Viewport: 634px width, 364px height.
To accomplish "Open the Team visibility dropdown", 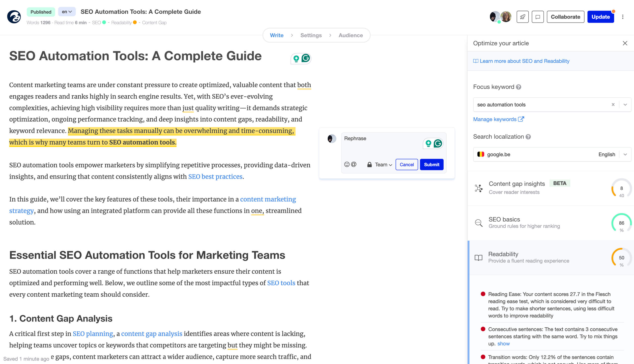I will pyautogui.click(x=383, y=164).
